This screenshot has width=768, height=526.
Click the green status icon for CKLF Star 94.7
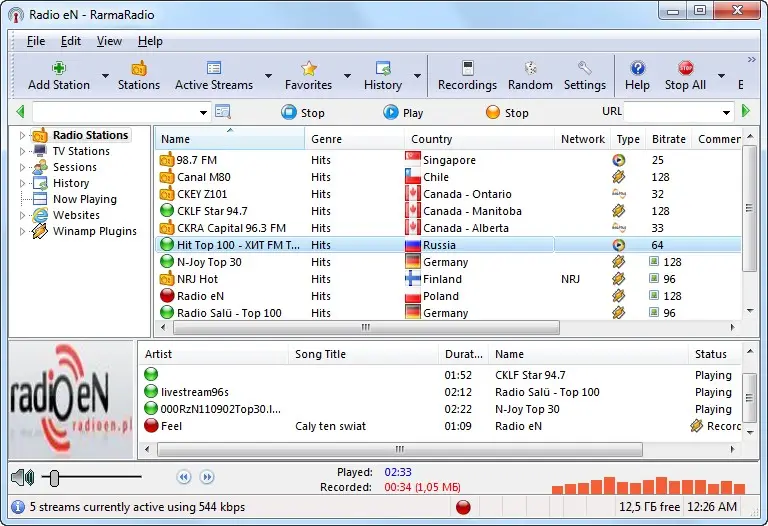click(167, 211)
